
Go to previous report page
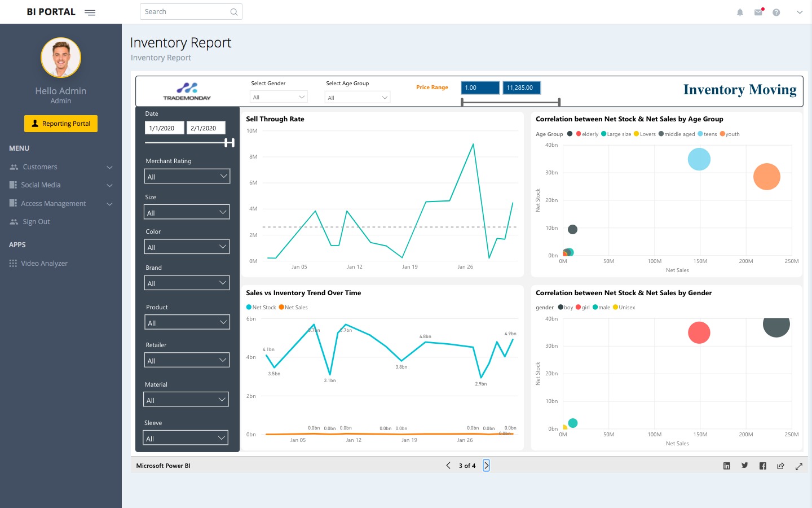[448, 466]
